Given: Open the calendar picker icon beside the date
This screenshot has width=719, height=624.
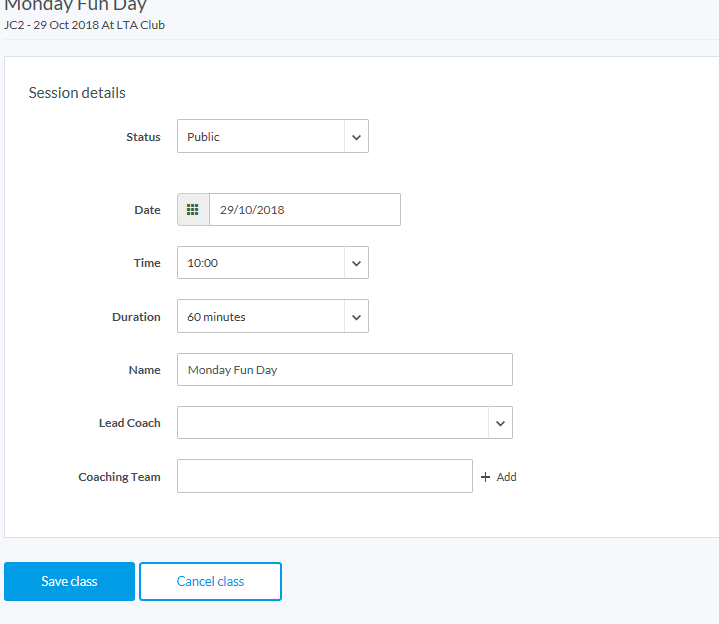Looking at the screenshot, I should 193,210.
